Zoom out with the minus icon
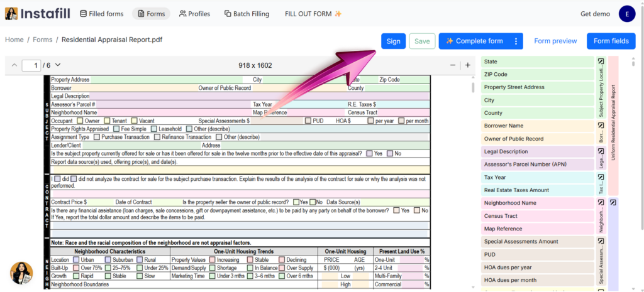Screen dimensions: 644x292 point(453,65)
